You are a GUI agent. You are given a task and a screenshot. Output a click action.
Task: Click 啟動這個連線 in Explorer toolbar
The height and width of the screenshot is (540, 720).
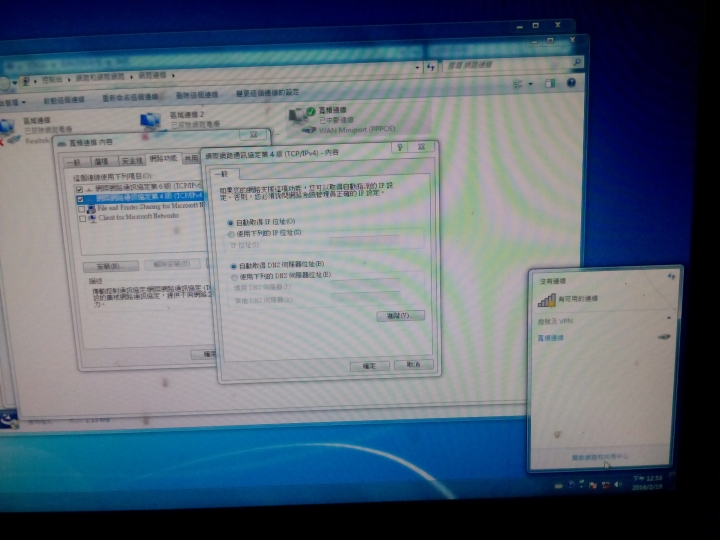pyautogui.click(x=64, y=100)
